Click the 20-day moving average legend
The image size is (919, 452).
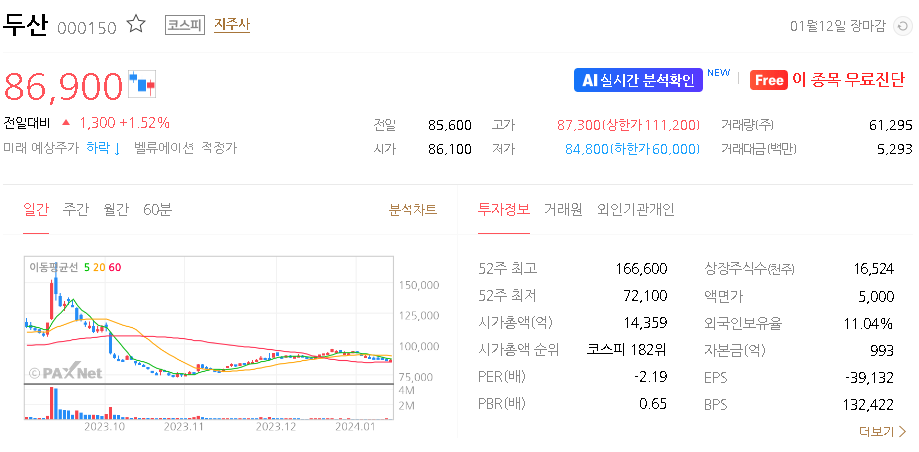coord(99,268)
